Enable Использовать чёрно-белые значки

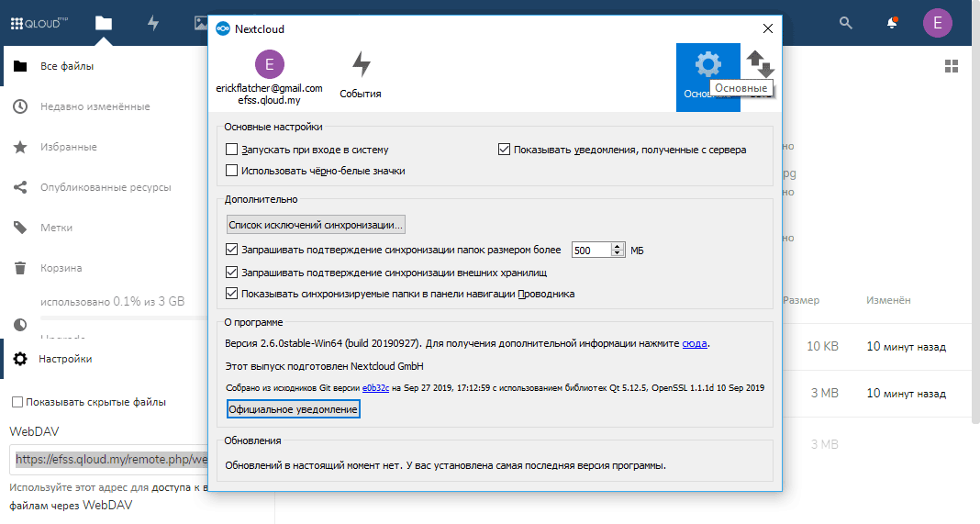pos(231,171)
